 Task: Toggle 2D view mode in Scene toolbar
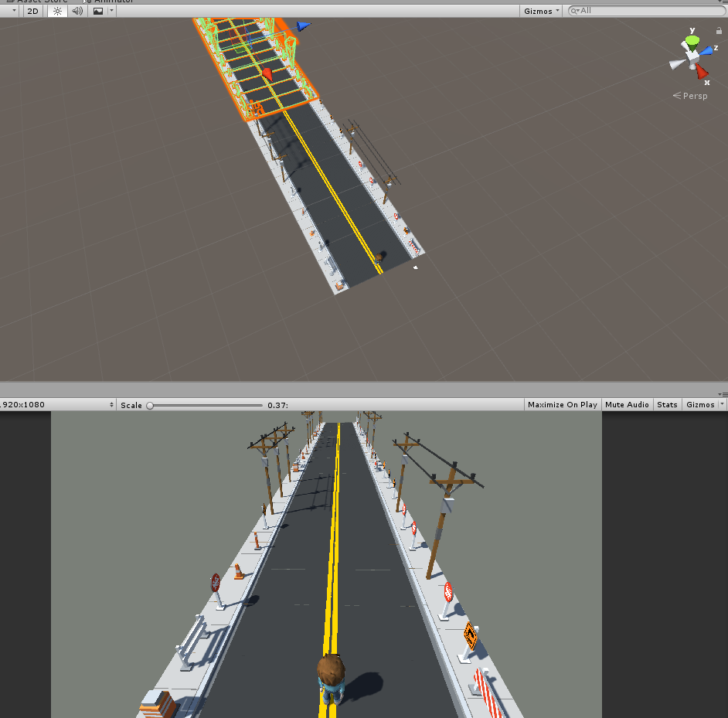click(33, 11)
